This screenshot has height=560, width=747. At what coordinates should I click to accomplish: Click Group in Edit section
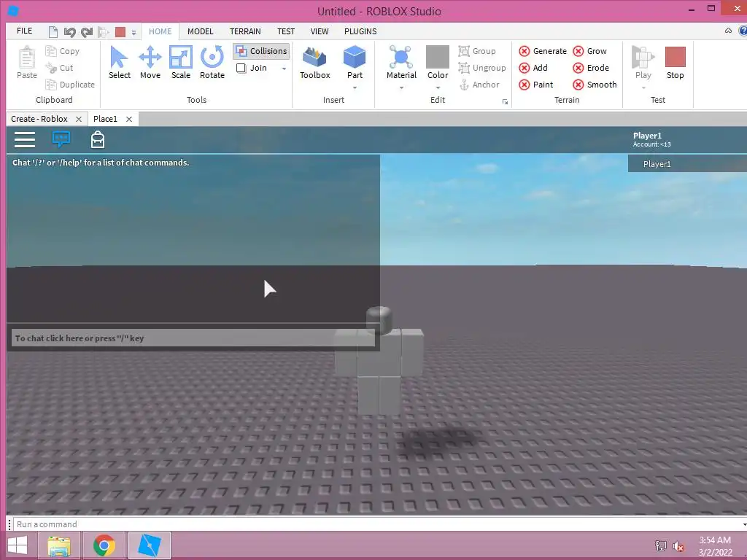point(477,51)
